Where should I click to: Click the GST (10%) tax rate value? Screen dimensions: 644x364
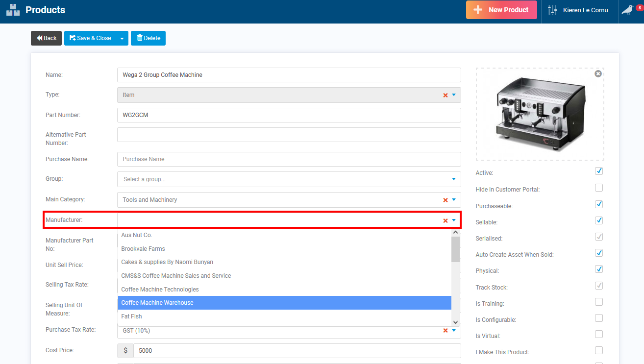(136, 331)
